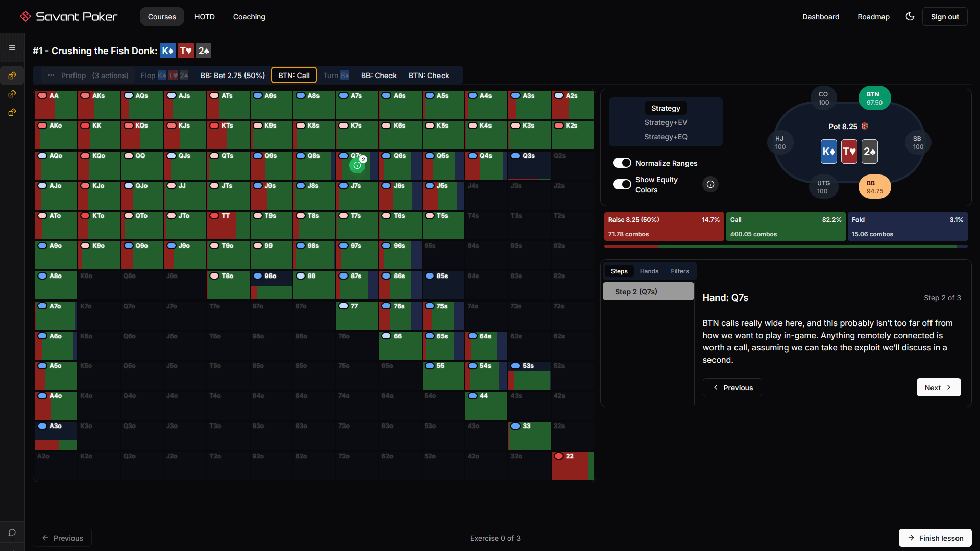Select the first exercise icon in sidebar
Viewport: 980px width, 551px height.
tap(12, 76)
